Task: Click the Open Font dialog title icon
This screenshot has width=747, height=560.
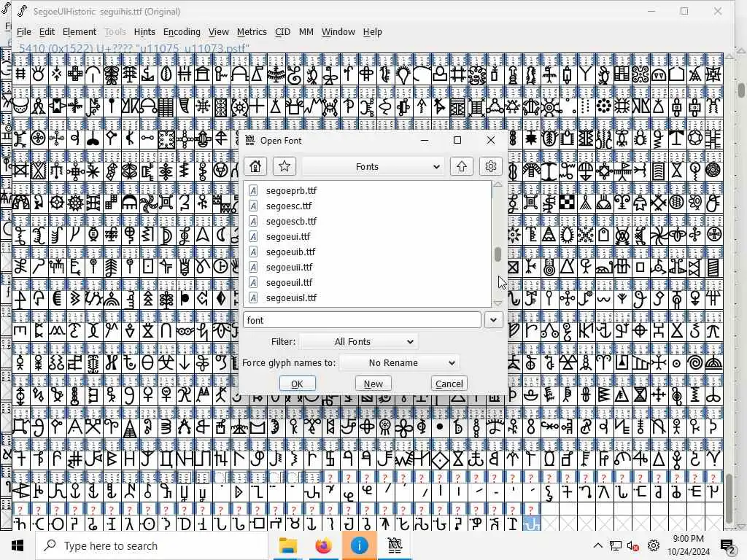Action: coord(249,141)
